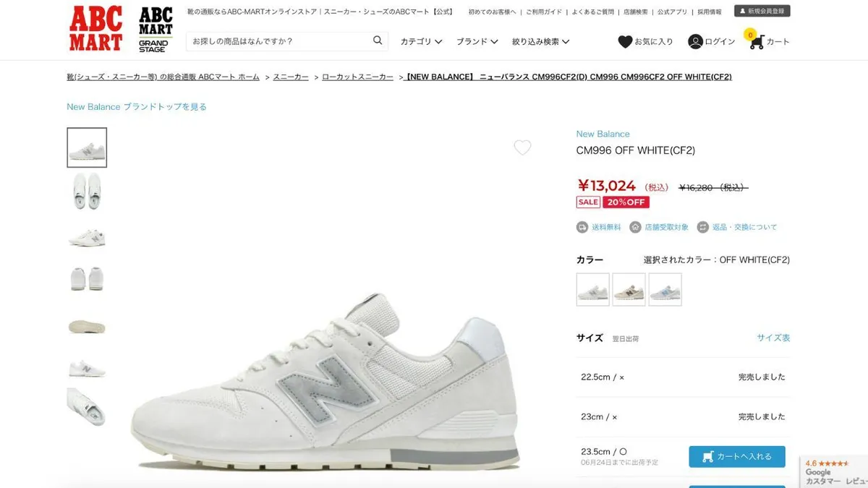Open the サイズ表 size chart link
This screenshot has width=868, height=488.
773,338
